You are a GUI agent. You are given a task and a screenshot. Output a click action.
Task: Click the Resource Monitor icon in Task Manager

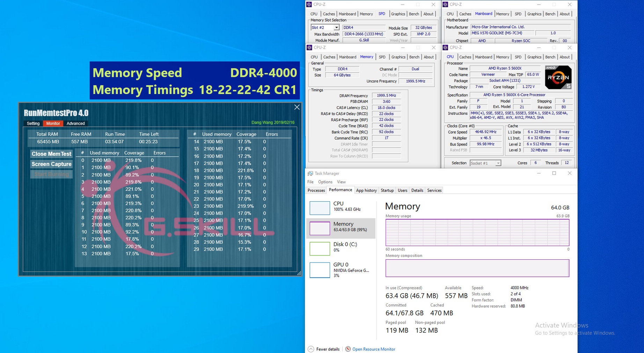(348, 349)
